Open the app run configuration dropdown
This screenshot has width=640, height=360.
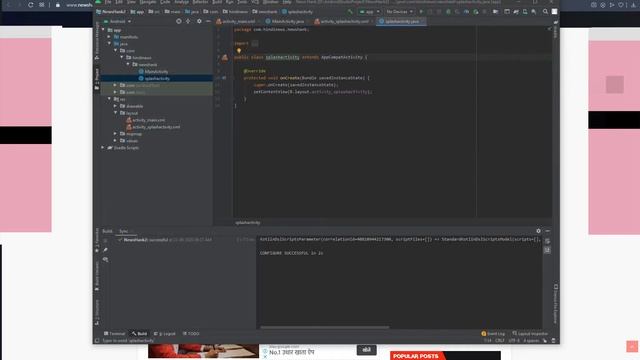pyautogui.click(x=369, y=12)
